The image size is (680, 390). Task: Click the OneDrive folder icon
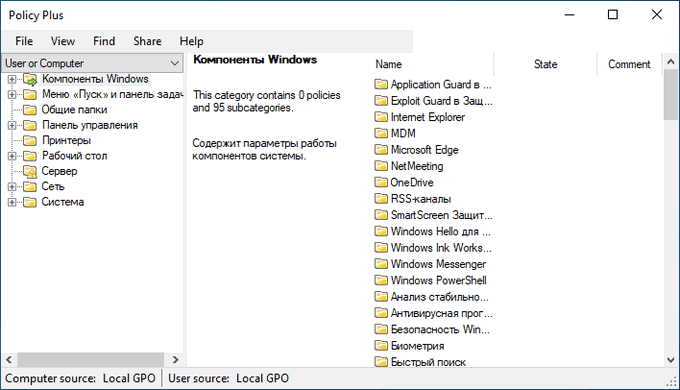pos(381,182)
